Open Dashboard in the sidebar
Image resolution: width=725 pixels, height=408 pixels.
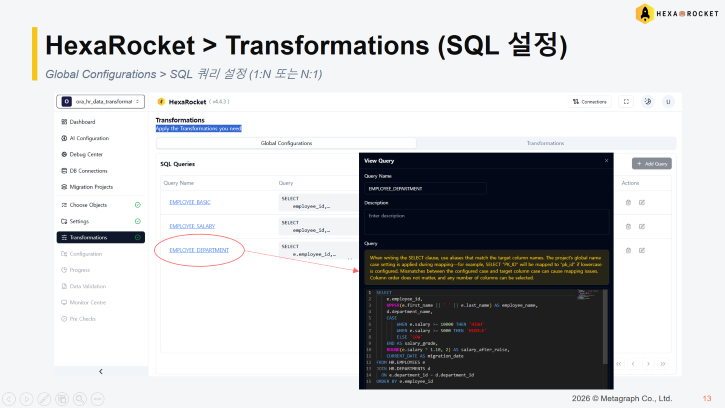coord(82,122)
